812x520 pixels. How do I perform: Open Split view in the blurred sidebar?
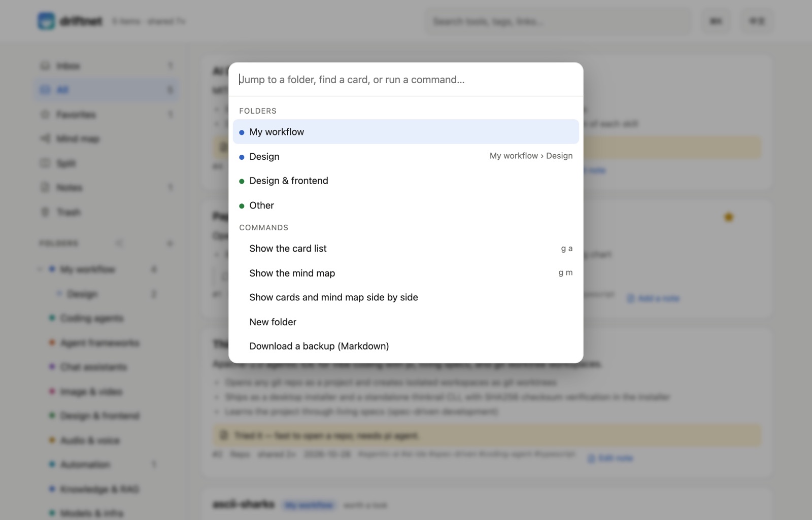pyautogui.click(x=107, y=163)
